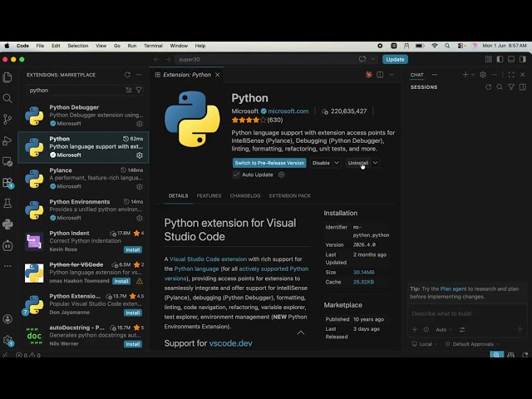This screenshot has height=399, width=532.
Task: Open manage gear for Python Debugger
Action: (140, 124)
